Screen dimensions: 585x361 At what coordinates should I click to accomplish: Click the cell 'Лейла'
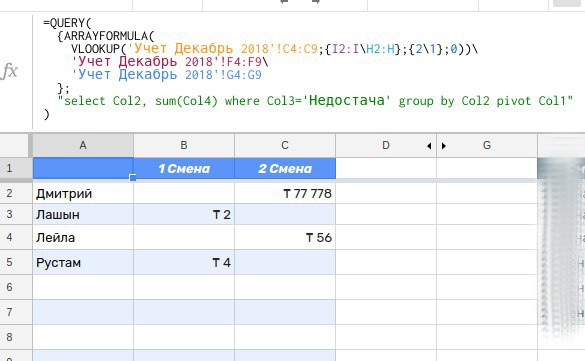pos(83,237)
